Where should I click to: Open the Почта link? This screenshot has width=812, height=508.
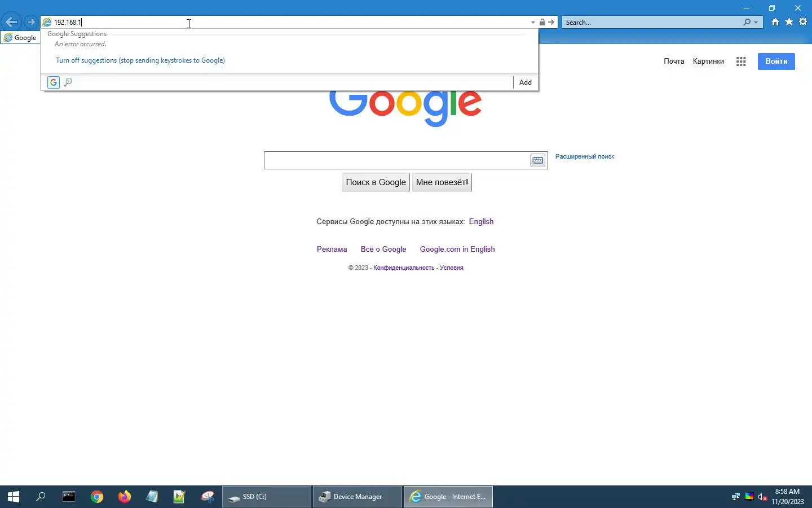(x=674, y=62)
